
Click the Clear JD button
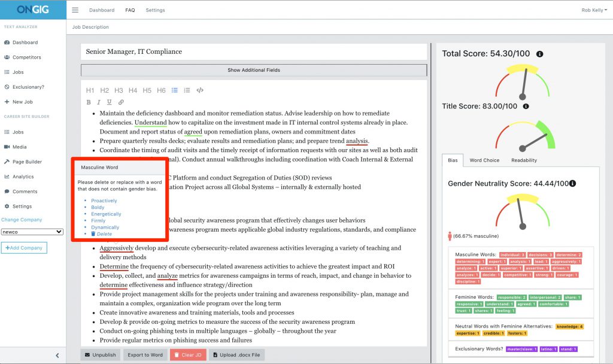click(188, 355)
